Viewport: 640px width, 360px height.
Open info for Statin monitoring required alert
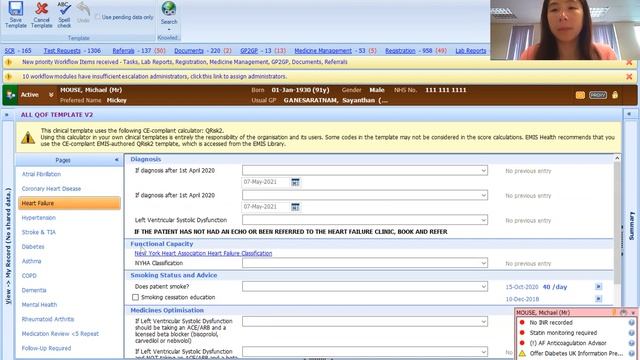coord(631,333)
